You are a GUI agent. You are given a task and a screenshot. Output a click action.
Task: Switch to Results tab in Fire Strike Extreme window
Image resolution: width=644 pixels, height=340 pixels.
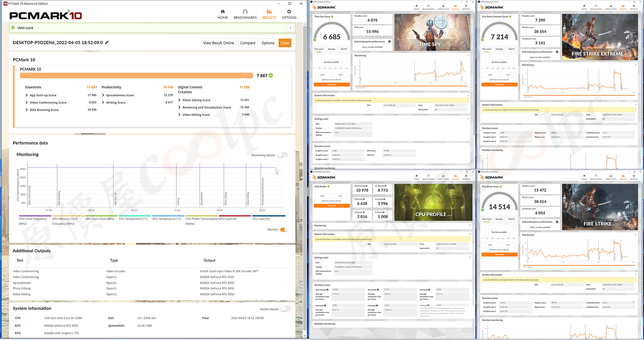pos(623,7)
